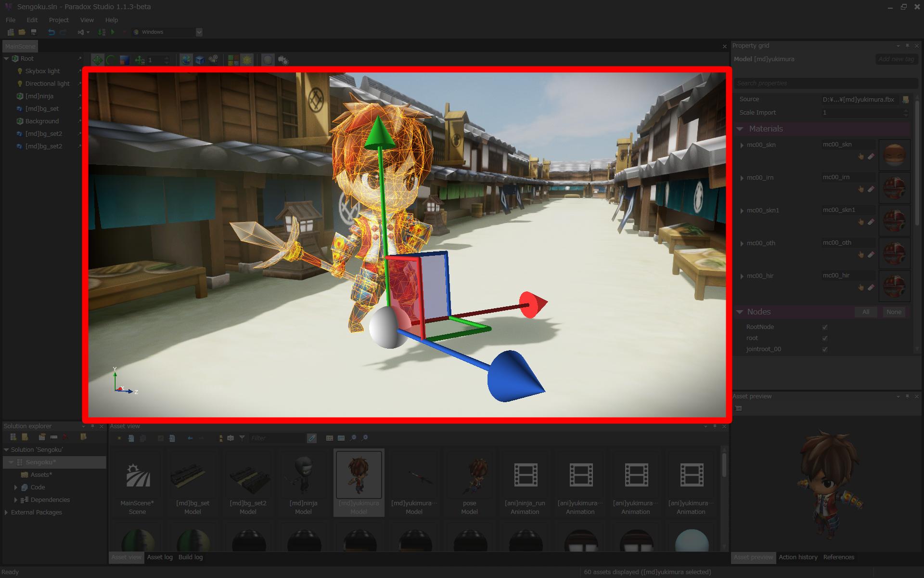Expand the mc00_skn material entry
924x578 pixels.
(x=742, y=145)
